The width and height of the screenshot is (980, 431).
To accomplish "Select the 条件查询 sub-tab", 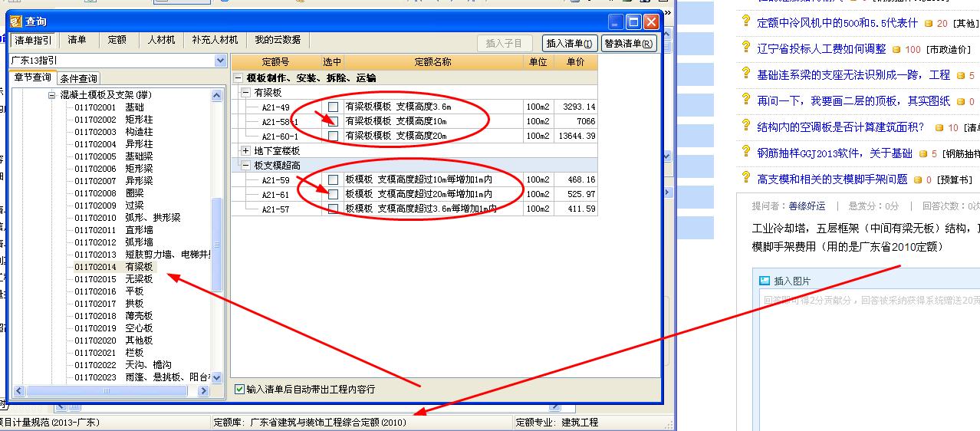I will point(78,78).
